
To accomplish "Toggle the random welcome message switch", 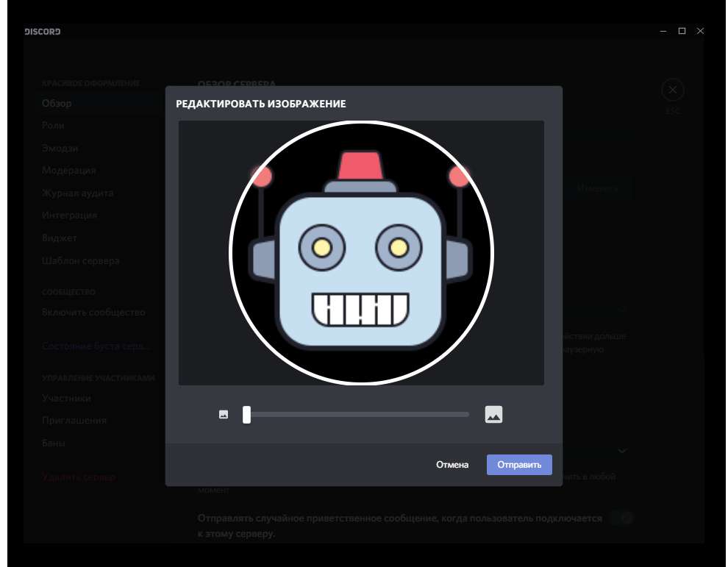I will [x=622, y=518].
